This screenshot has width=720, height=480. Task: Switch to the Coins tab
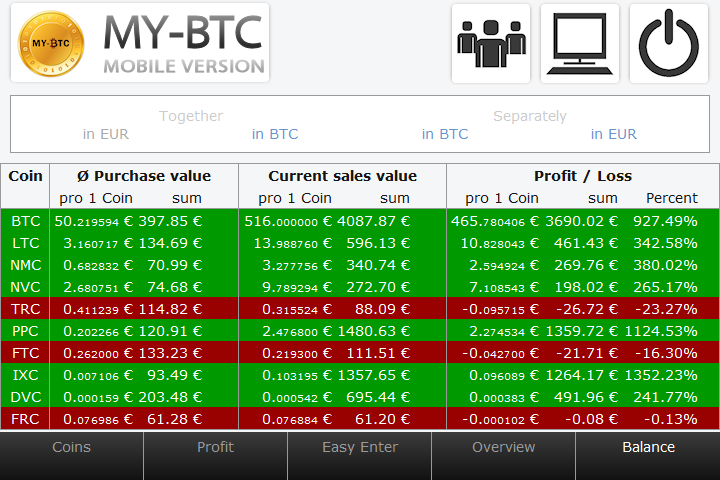pyautogui.click(x=72, y=448)
